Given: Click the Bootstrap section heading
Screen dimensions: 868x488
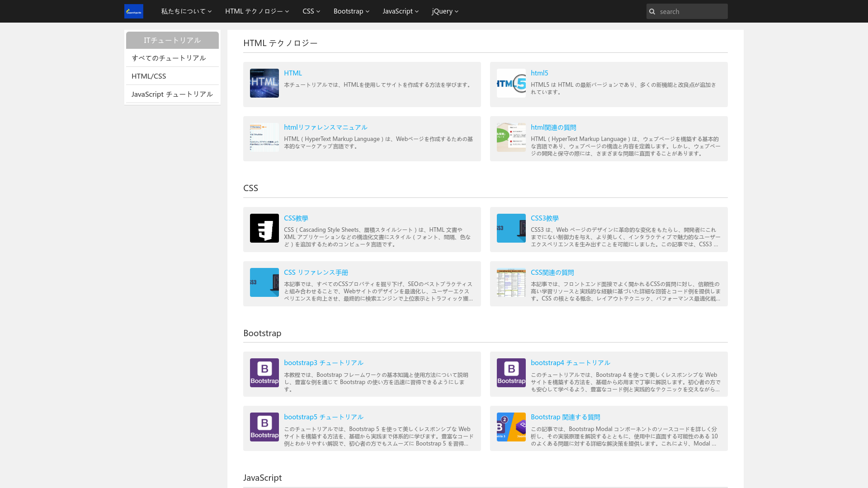Looking at the screenshot, I should (x=262, y=333).
